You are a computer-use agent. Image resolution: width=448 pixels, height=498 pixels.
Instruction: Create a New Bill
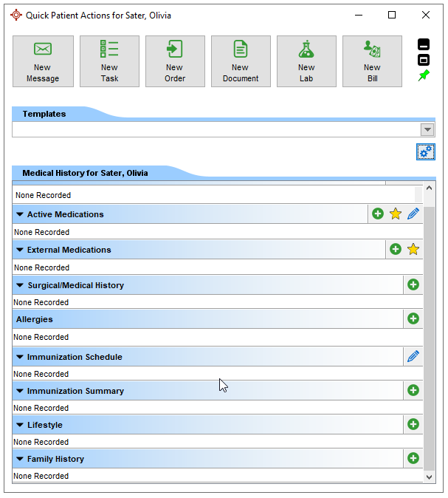(372, 61)
